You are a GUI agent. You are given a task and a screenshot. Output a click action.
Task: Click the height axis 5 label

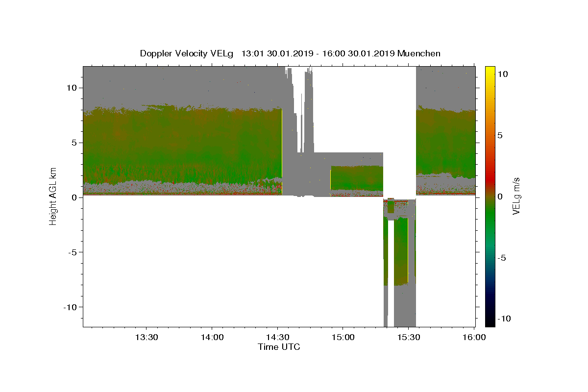tap(74, 143)
